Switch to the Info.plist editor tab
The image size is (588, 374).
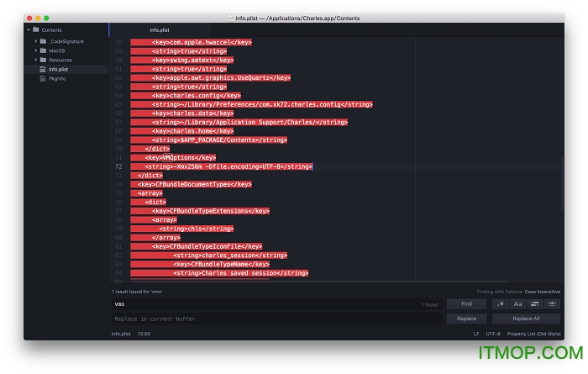coord(160,29)
